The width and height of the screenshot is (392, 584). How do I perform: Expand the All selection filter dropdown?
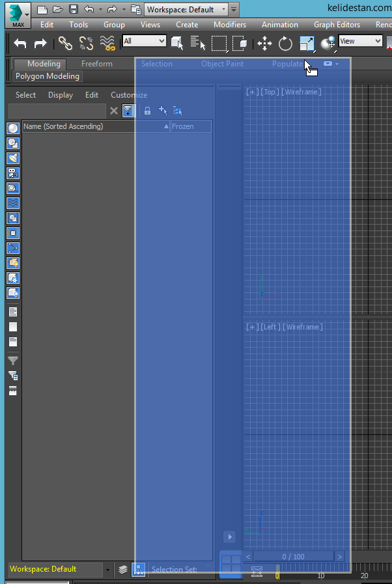pos(144,41)
